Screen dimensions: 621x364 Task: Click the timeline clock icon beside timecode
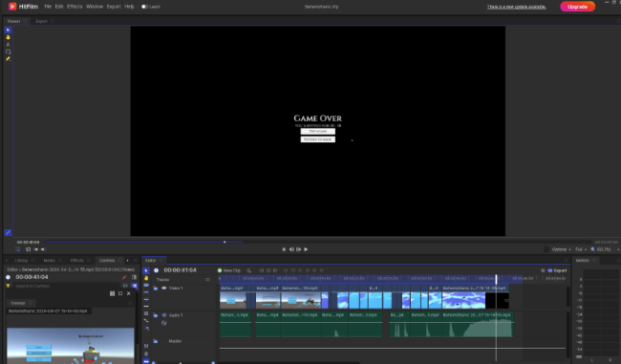click(156, 270)
